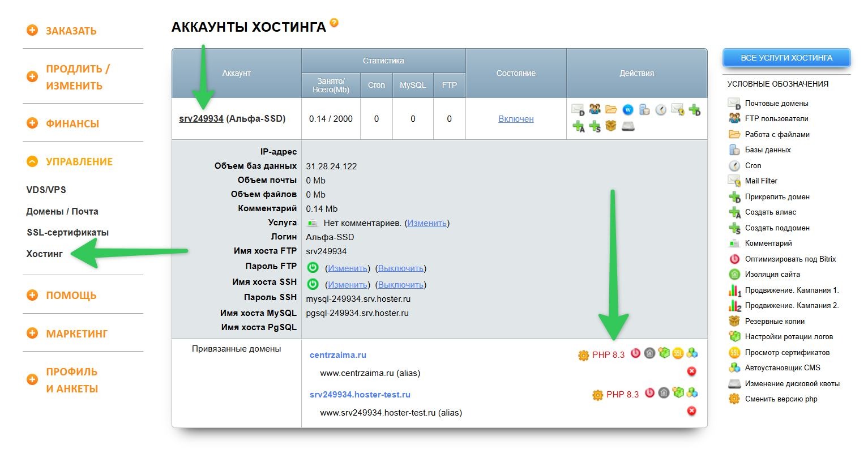Select IP address text 31.28.24.122

point(331,166)
